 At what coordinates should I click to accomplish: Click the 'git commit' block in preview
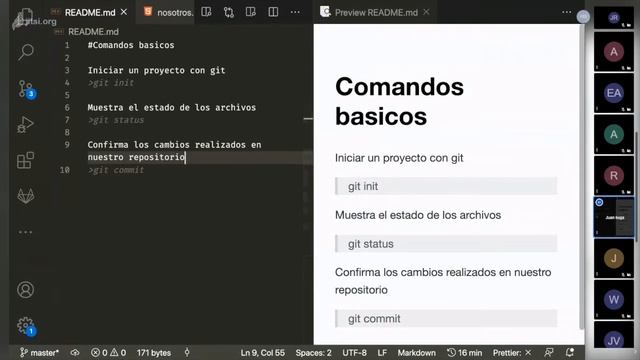click(446, 319)
